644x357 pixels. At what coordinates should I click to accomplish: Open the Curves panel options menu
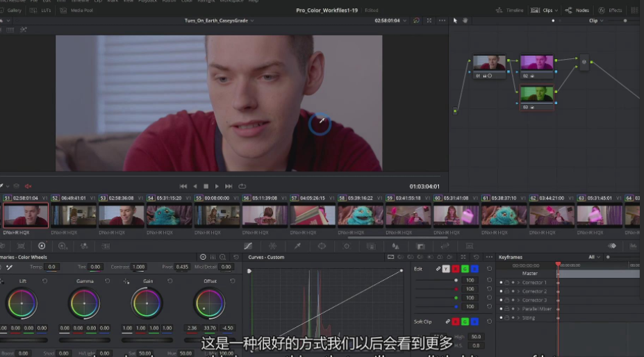[489, 257]
